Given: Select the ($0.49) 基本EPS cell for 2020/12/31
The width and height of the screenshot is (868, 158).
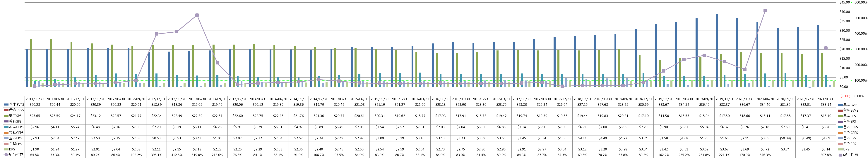Looking at the screenshot, I should coord(806,138).
